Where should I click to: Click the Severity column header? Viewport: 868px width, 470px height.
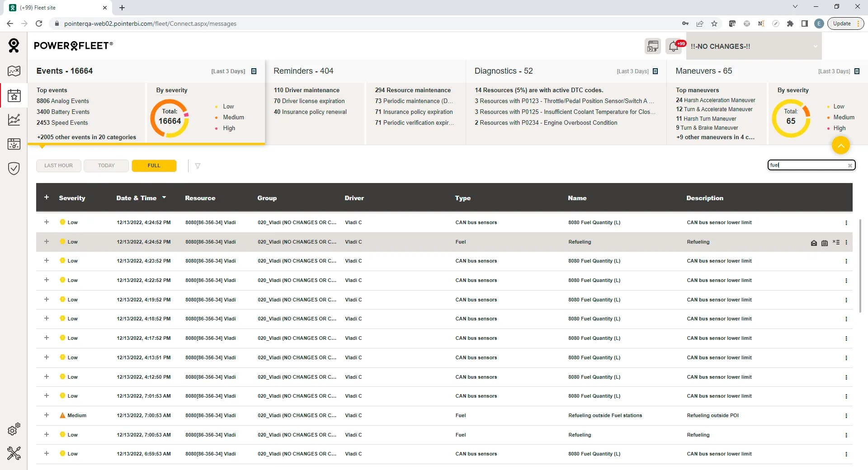[72, 198]
